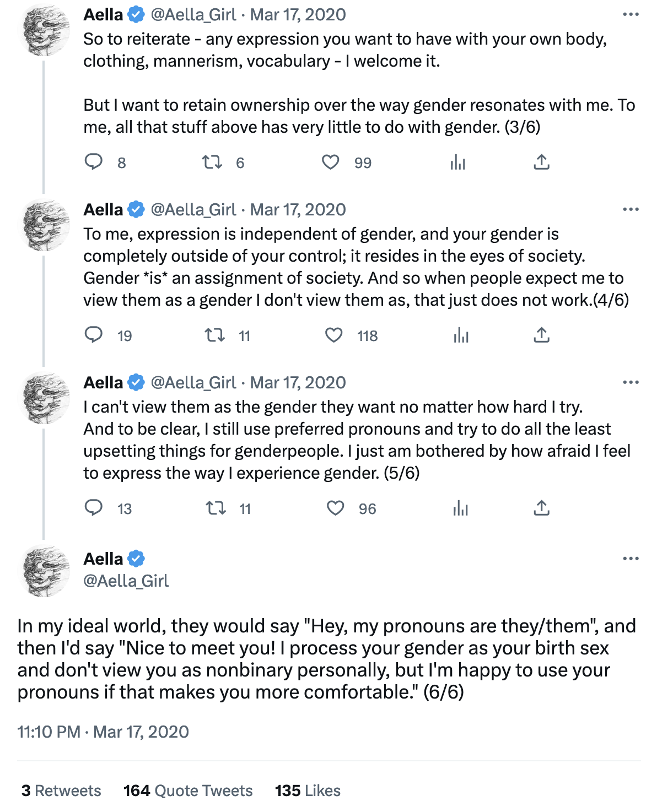Like the (3/6) tweet showing 99 likes
The width and height of the screenshot is (657, 812).
coord(330,162)
